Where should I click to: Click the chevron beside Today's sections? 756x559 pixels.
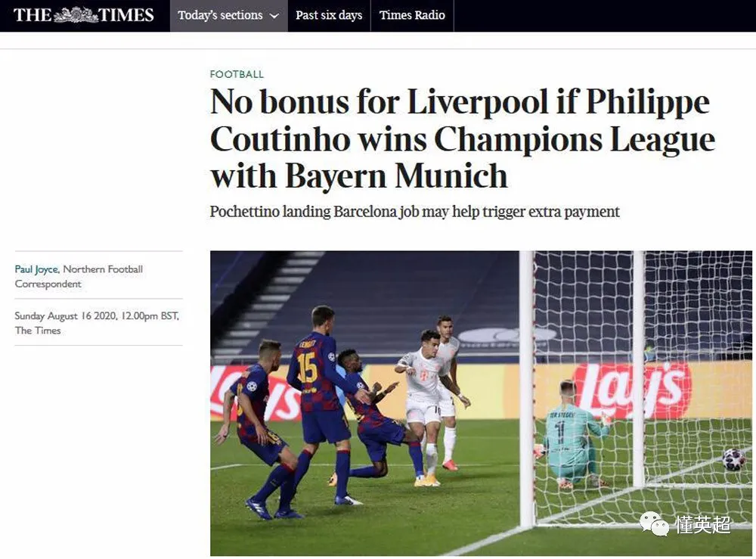tap(274, 16)
